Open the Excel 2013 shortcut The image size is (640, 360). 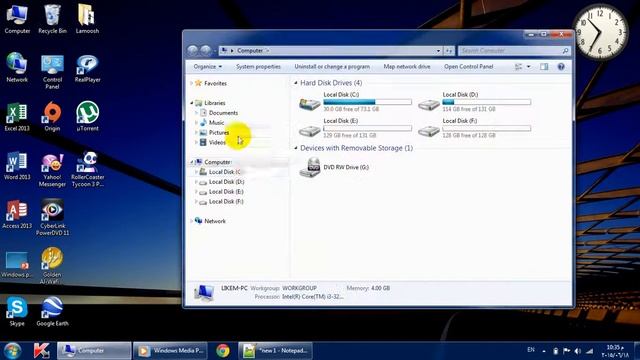click(x=17, y=117)
